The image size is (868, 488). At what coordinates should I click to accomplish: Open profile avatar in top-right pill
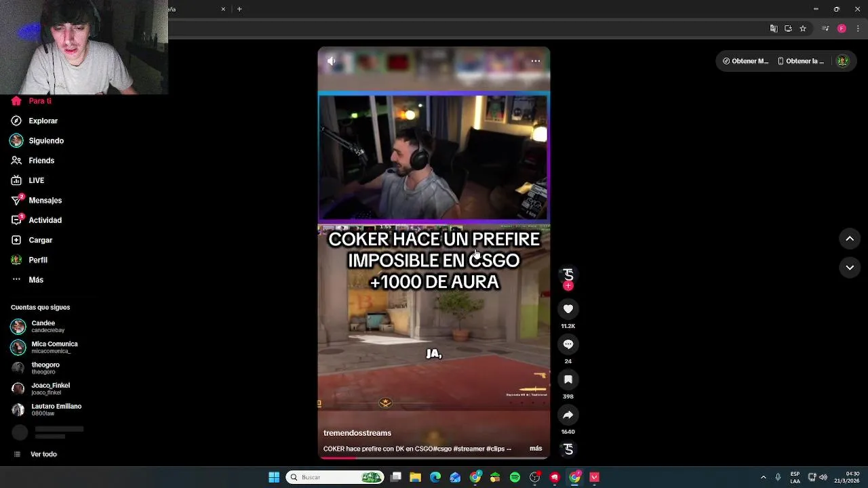[x=843, y=61]
